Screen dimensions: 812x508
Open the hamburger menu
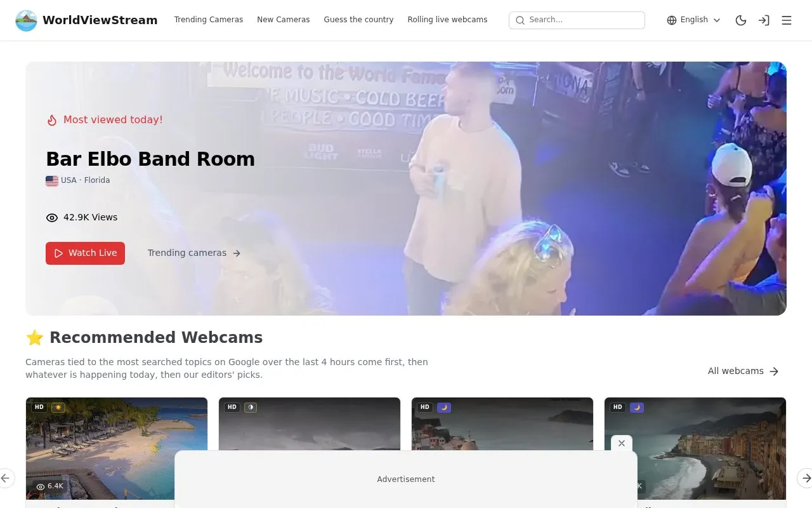[787, 20]
